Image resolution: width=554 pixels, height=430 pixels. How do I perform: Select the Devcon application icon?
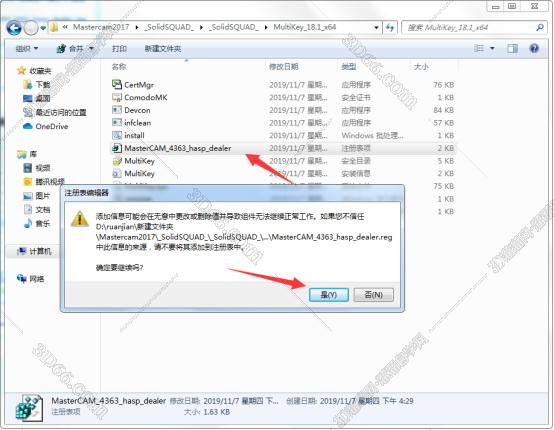click(x=117, y=110)
